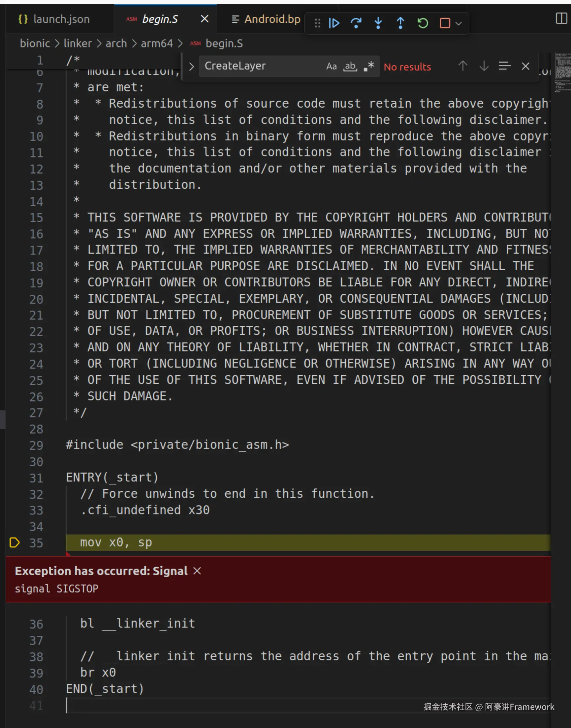Click the split editor layout icon
Image resolution: width=571 pixels, height=728 pixels.
(561, 18)
